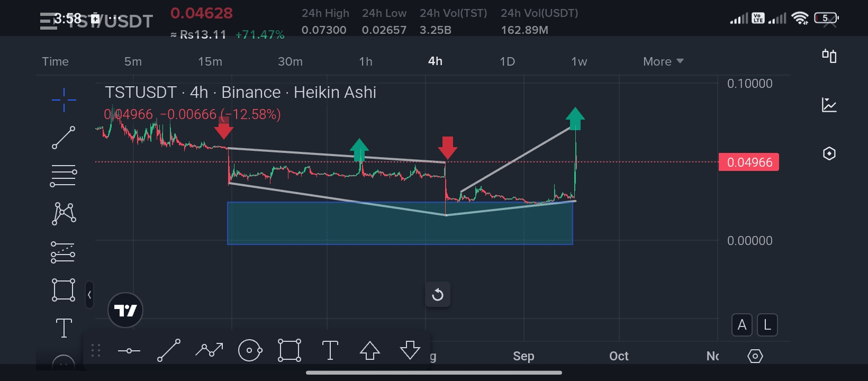Viewport: 868px width, 381px height.
Task: Open the indicators line chart icon
Action: [x=829, y=105]
